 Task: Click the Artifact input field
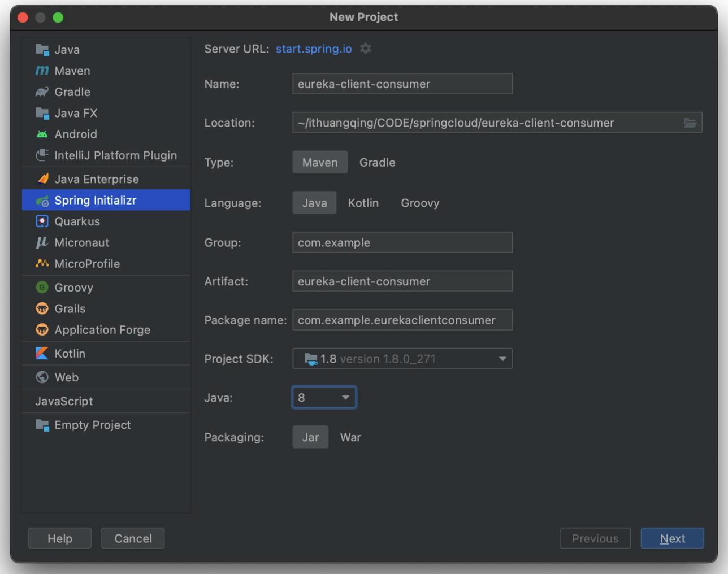402,281
